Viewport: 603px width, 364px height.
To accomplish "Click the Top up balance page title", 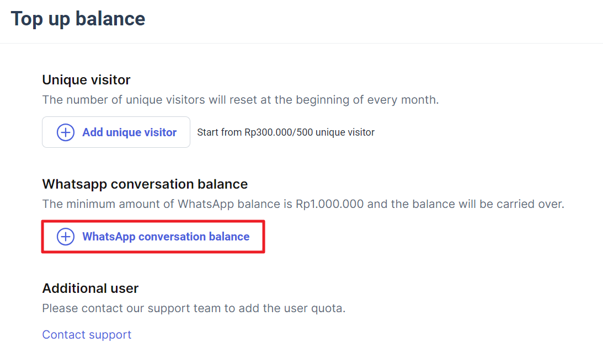I will tap(78, 19).
